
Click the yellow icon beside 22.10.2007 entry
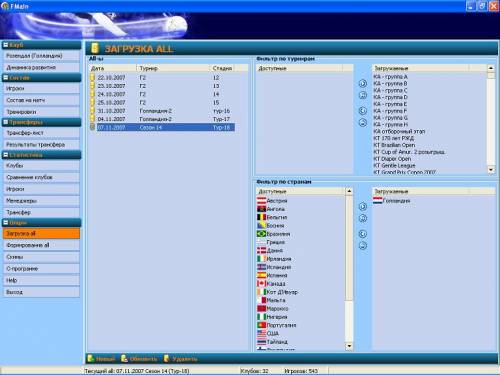pyautogui.click(x=93, y=77)
